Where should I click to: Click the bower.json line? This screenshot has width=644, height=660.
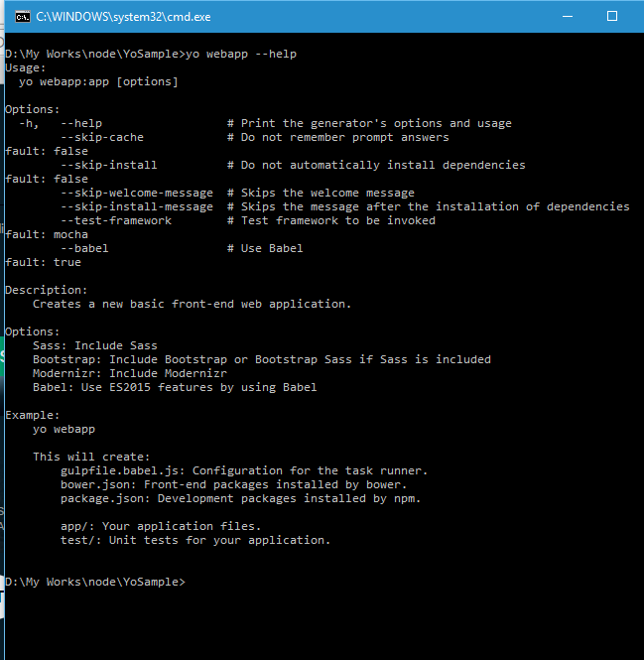[233, 484]
